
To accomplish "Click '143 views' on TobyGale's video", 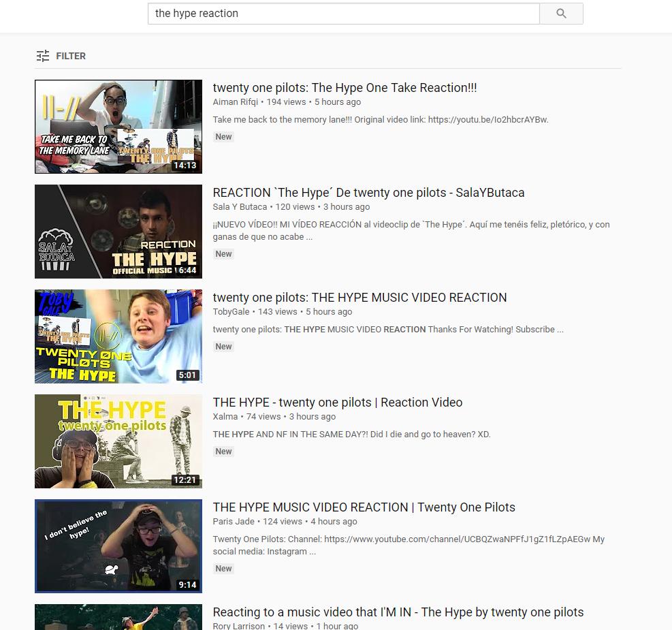I will pyautogui.click(x=277, y=312).
